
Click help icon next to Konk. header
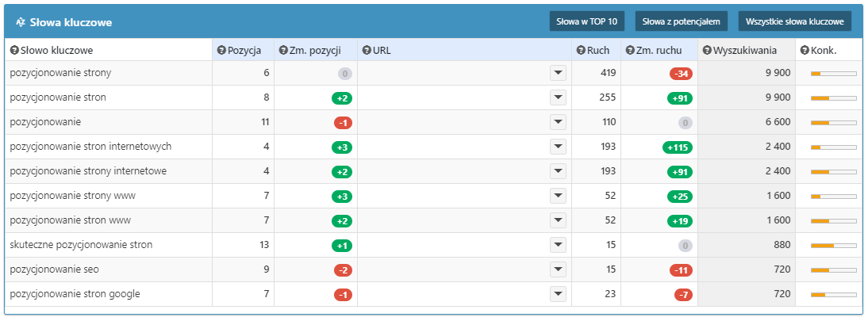pyautogui.click(x=805, y=51)
